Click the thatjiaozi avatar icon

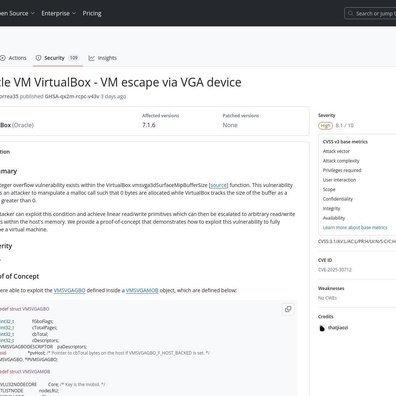pos(322,328)
